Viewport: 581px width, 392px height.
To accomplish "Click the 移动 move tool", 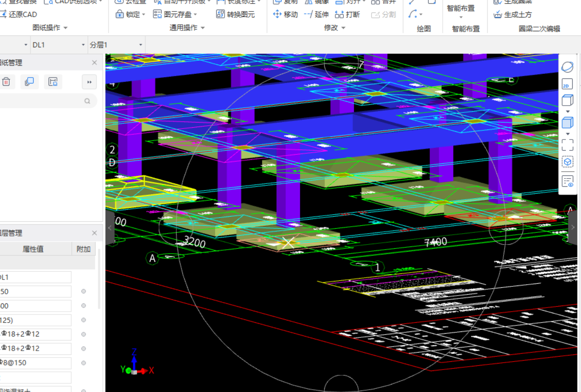I will [286, 14].
